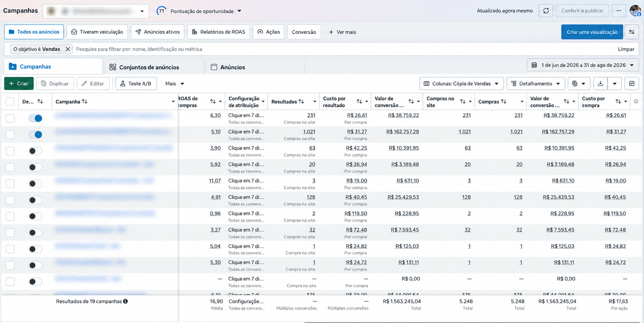Sort by Resultados column arrows

pyautogui.click(x=301, y=101)
